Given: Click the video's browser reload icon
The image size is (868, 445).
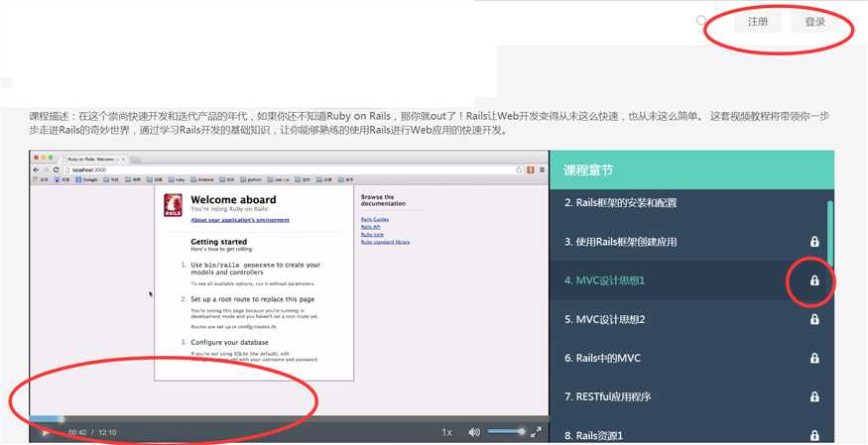Looking at the screenshot, I should tap(56, 169).
